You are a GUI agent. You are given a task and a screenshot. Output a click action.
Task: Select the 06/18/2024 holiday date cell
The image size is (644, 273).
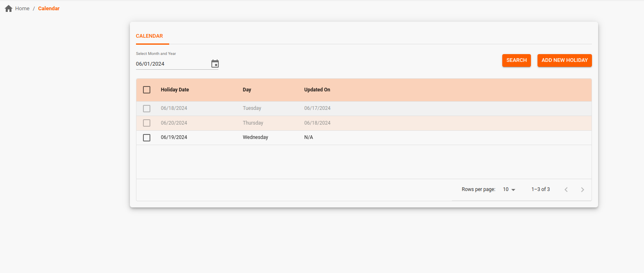click(x=174, y=108)
